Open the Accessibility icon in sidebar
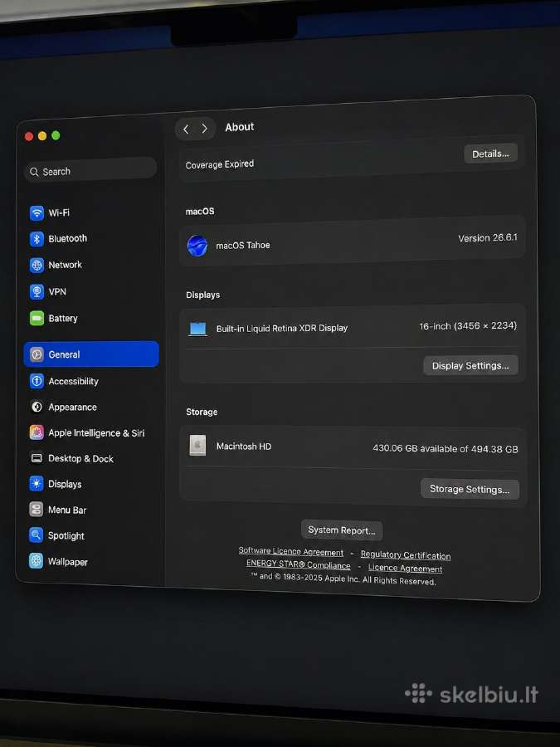The height and width of the screenshot is (747, 560). (x=37, y=381)
